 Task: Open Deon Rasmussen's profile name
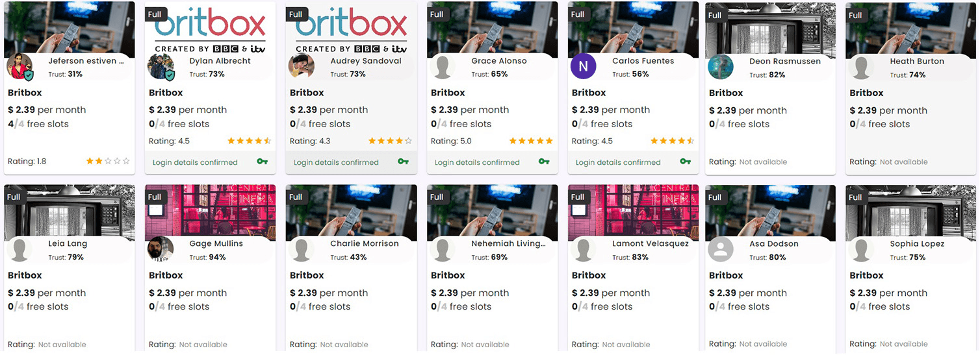point(785,62)
